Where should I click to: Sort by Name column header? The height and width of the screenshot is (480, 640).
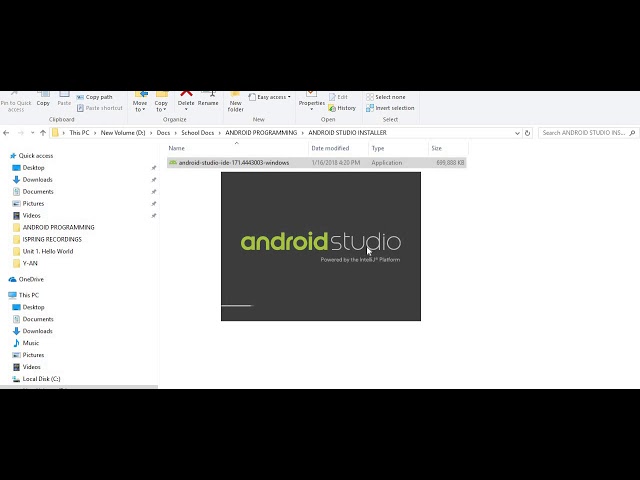[237, 148]
